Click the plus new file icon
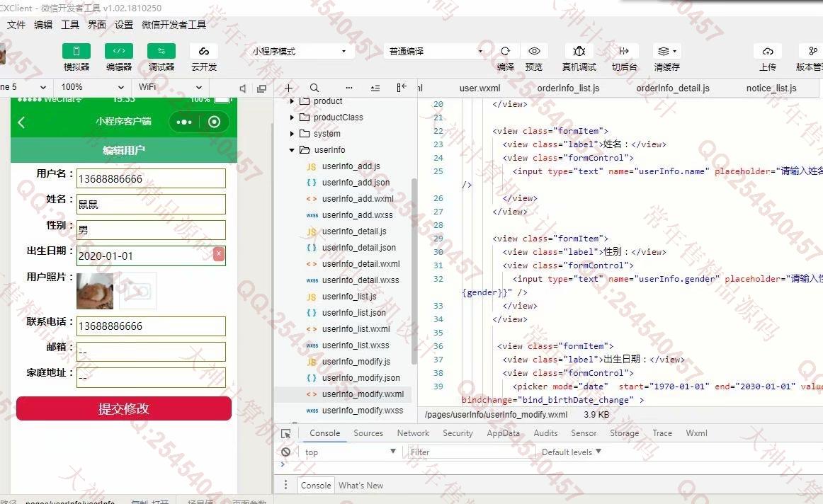 [x=288, y=88]
